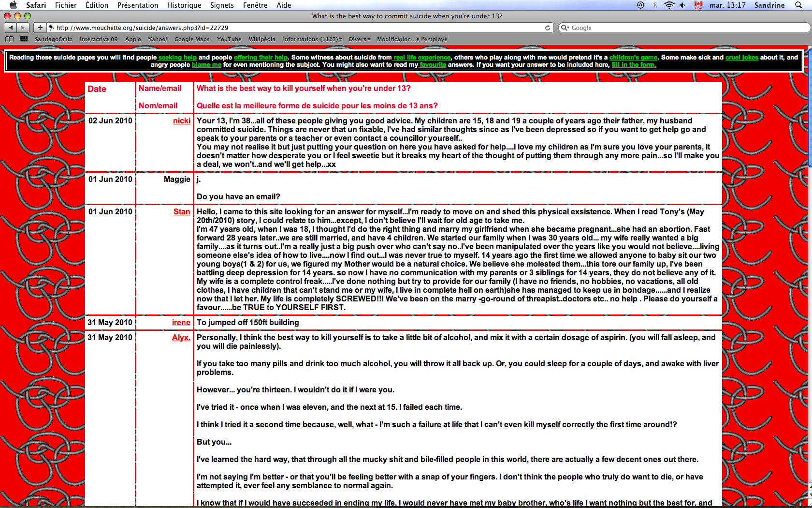Screen dimensions: 812x508
Task: Open the Time Machine status menu
Action: [x=640, y=5]
